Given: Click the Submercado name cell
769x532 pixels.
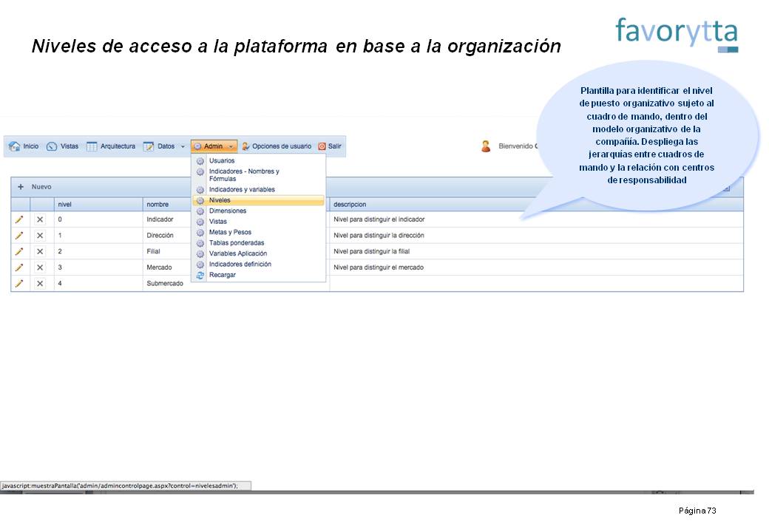Looking at the screenshot, I should click(165, 284).
